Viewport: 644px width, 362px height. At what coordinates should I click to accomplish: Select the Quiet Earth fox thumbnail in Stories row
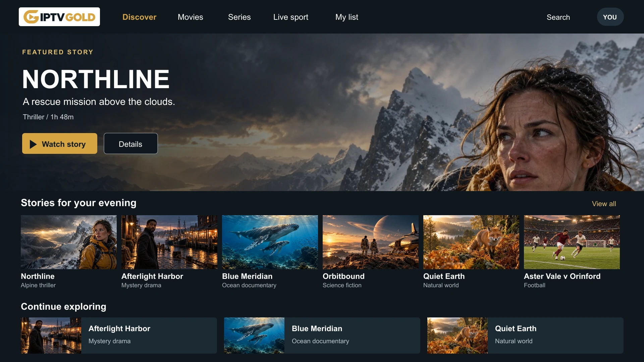[x=471, y=242]
